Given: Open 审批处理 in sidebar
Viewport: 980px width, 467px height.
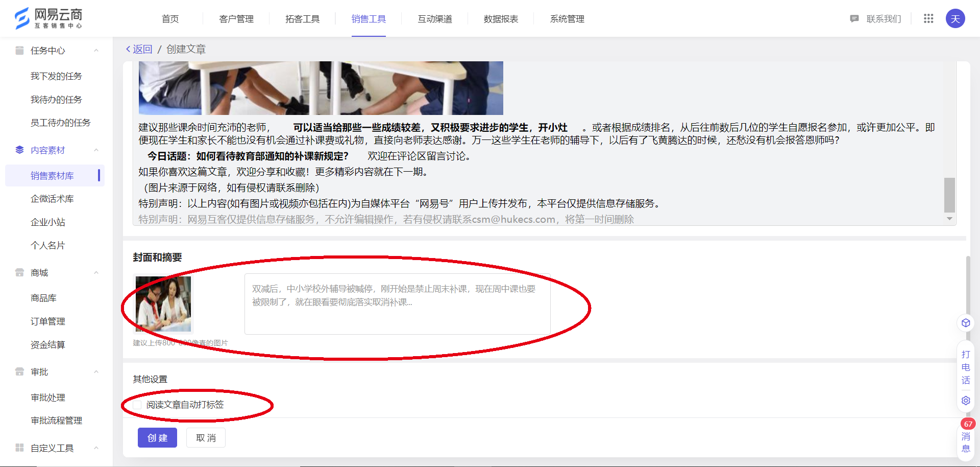Looking at the screenshot, I should (47, 398).
